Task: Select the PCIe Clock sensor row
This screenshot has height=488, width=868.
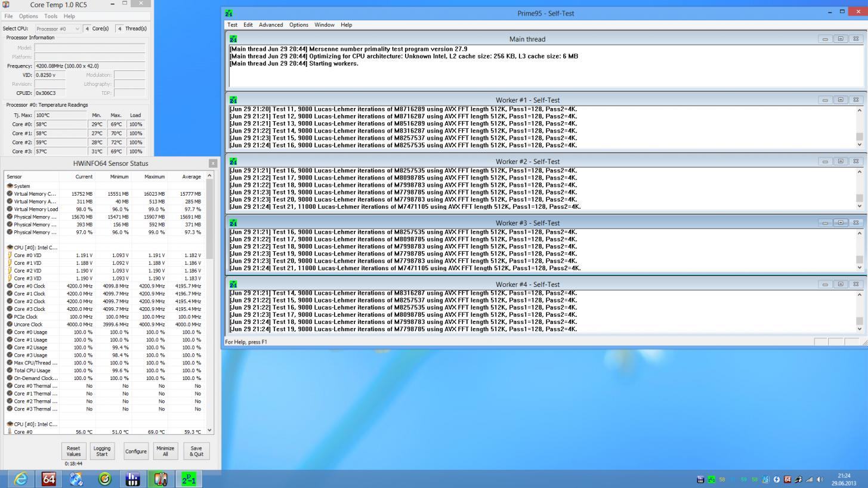Action: pyautogui.click(x=105, y=317)
